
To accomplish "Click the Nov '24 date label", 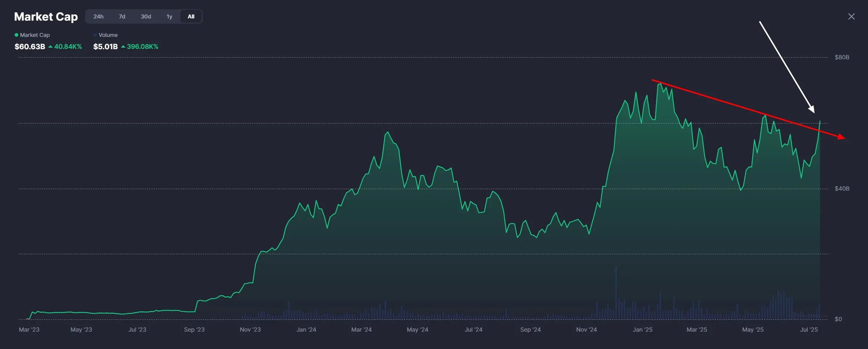I will pyautogui.click(x=587, y=330).
